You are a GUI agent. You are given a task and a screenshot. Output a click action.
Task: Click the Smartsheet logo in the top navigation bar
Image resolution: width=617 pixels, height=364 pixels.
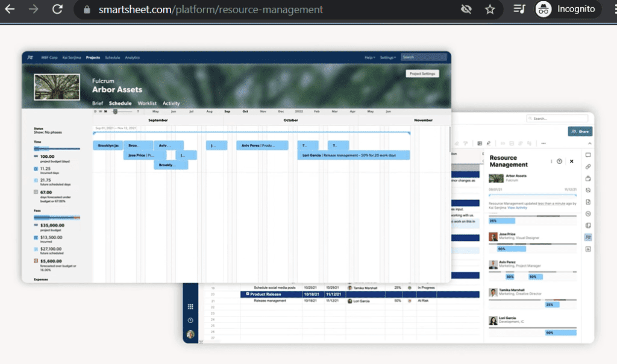pos(30,57)
